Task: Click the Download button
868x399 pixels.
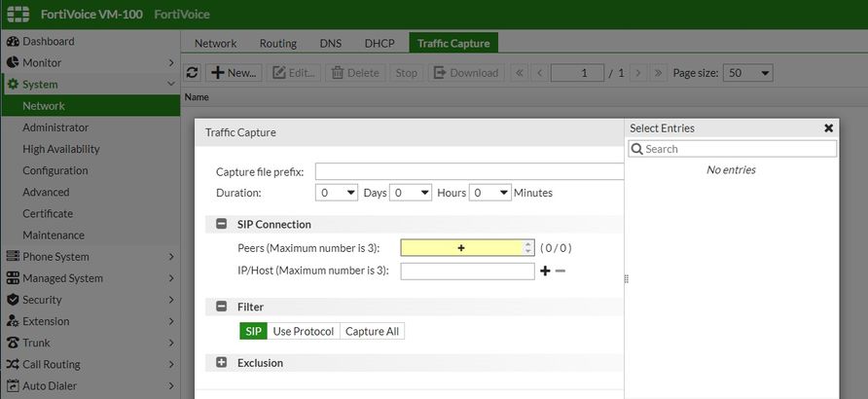Action: click(x=466, y=72)
